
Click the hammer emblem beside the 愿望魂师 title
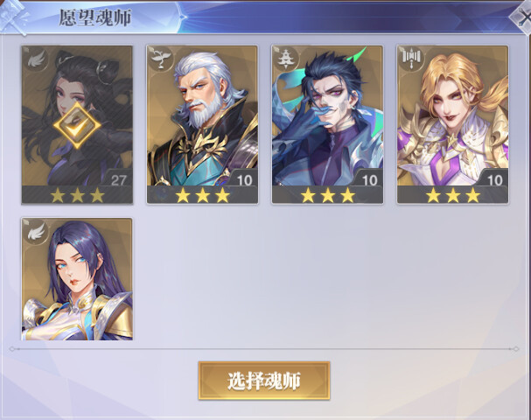(x=13, y=17)
